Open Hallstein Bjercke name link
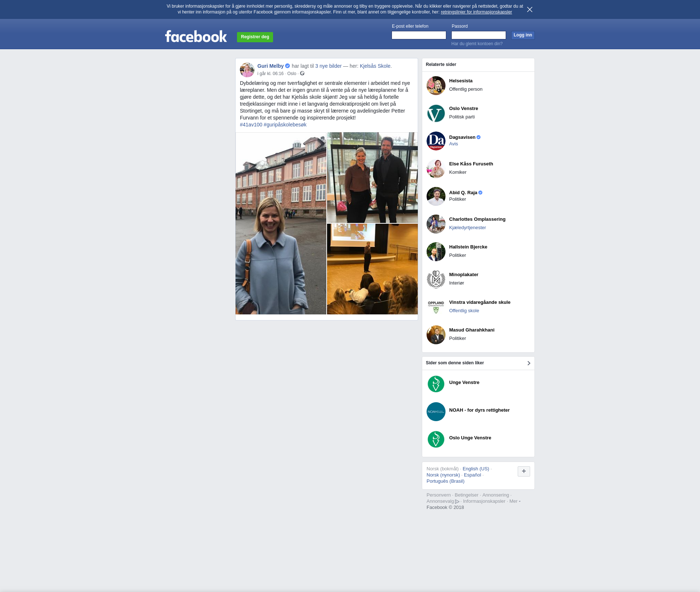The width and height of the screenshot is (700, 592). pos(468,247)
